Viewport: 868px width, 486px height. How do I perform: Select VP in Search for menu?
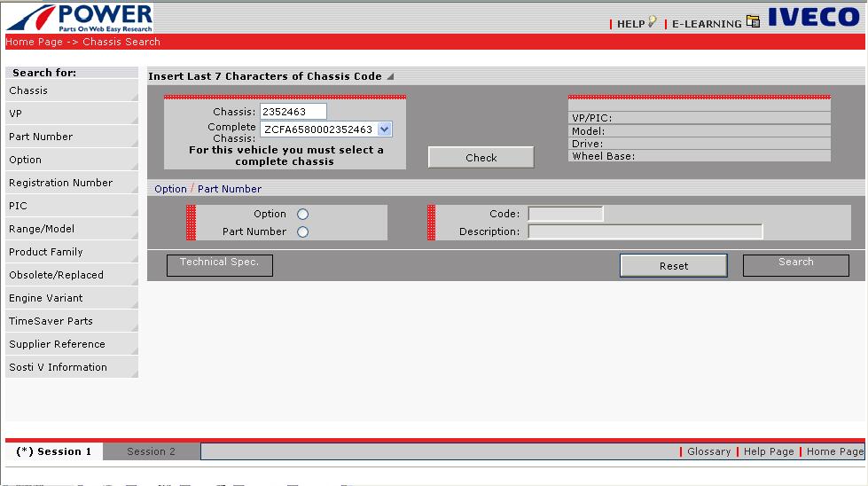[x=72, y=114]
